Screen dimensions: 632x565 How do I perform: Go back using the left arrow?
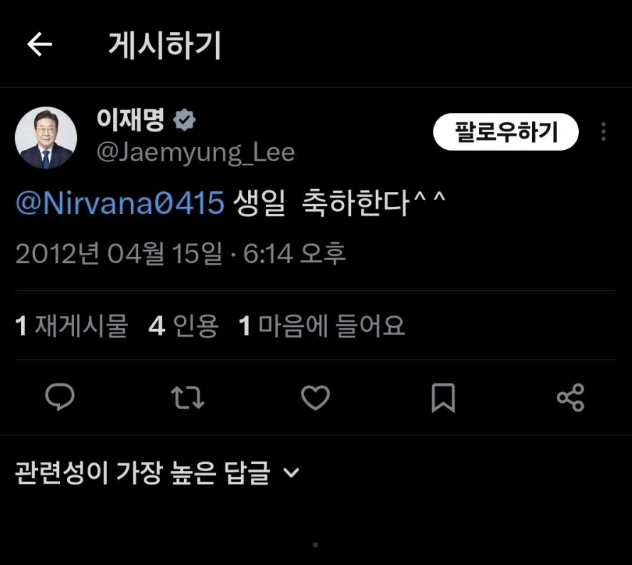pos(39,45)
